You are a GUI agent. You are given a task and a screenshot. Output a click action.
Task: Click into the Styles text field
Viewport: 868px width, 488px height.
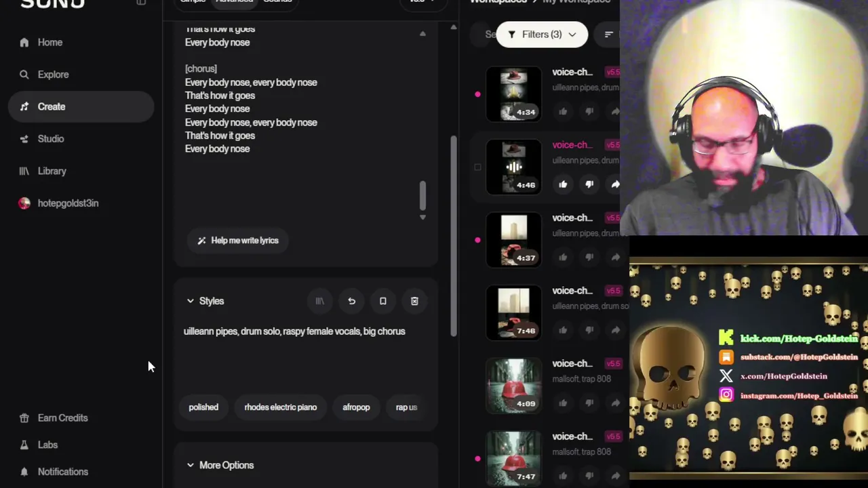(x=305, y=352)
